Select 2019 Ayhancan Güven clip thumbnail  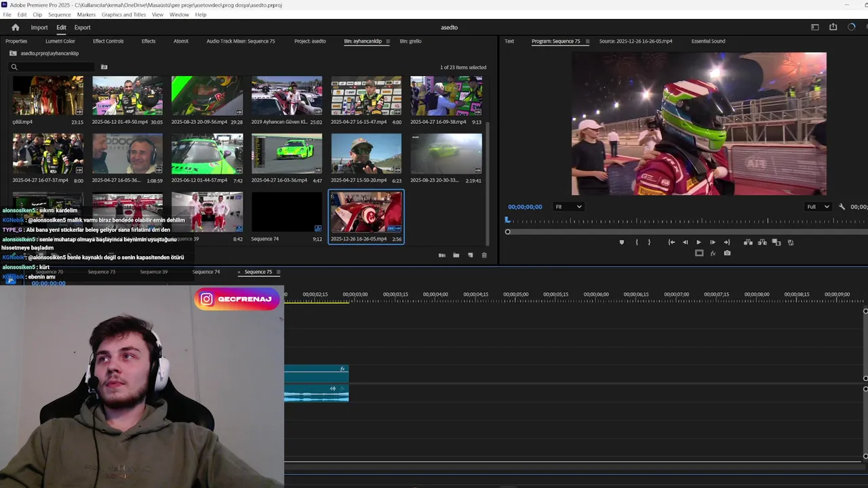click(287, 96)
